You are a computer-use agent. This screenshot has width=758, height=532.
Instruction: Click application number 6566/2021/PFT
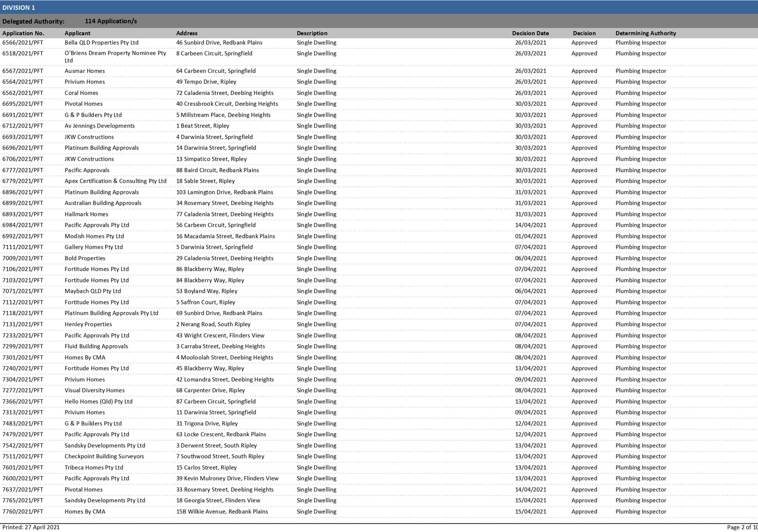(x=23, y=42)
